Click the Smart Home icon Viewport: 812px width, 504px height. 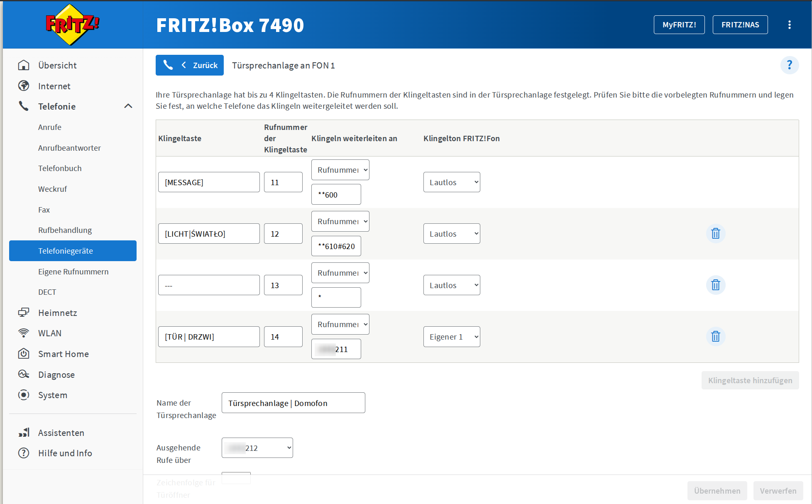(x=24, y=354)
